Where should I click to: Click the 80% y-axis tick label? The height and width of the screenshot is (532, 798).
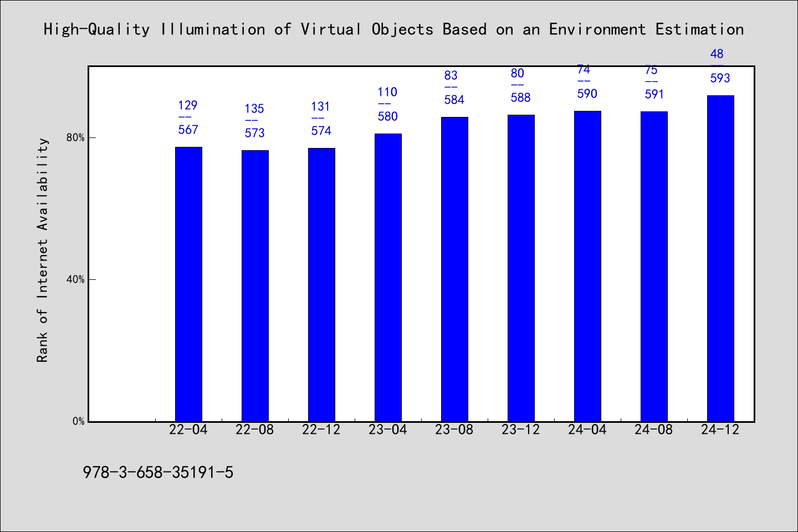pyautogui.click(x=75, y=137)
